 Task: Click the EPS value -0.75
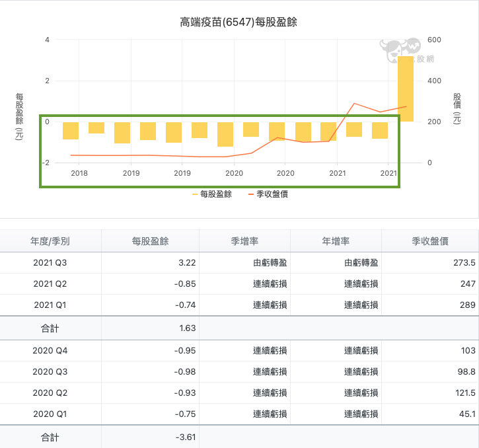(185, 414)
